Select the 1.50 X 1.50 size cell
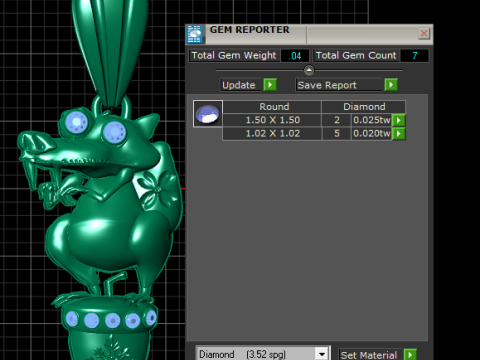 click(272, 120)
